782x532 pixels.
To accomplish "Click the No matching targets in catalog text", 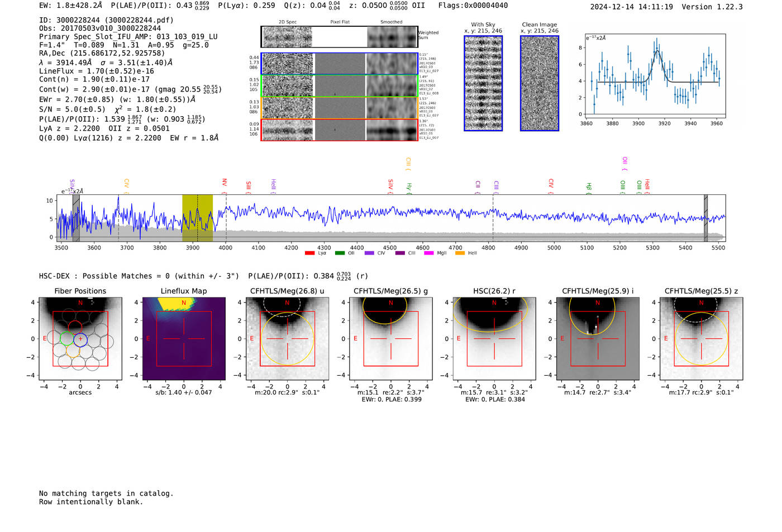I will [x=106, y=493].
